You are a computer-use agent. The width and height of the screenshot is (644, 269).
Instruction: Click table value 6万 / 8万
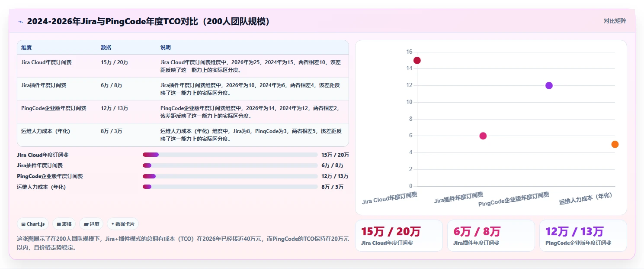tap(112, 85)
